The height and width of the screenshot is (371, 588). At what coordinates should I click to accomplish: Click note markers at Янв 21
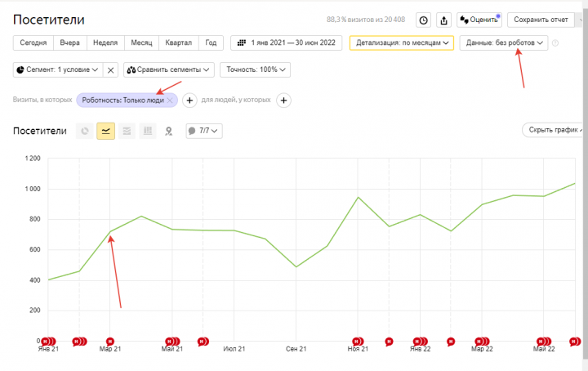(x=48, y=342)
